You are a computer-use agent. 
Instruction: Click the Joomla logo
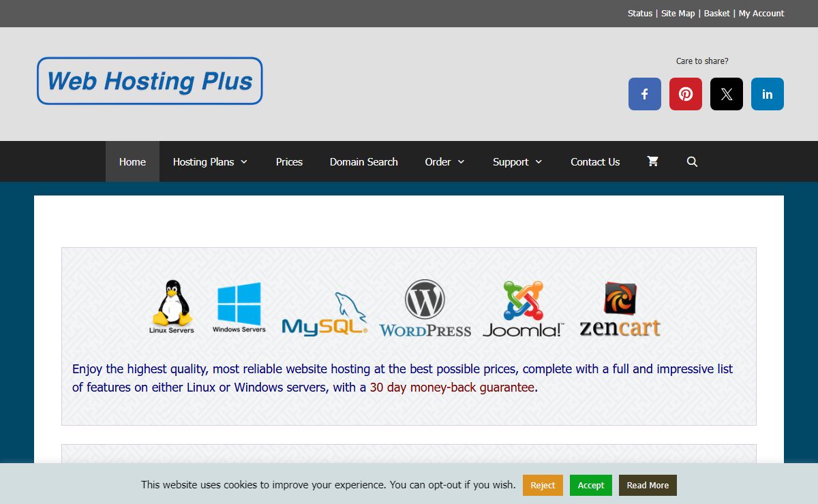(x=524, y=309)
